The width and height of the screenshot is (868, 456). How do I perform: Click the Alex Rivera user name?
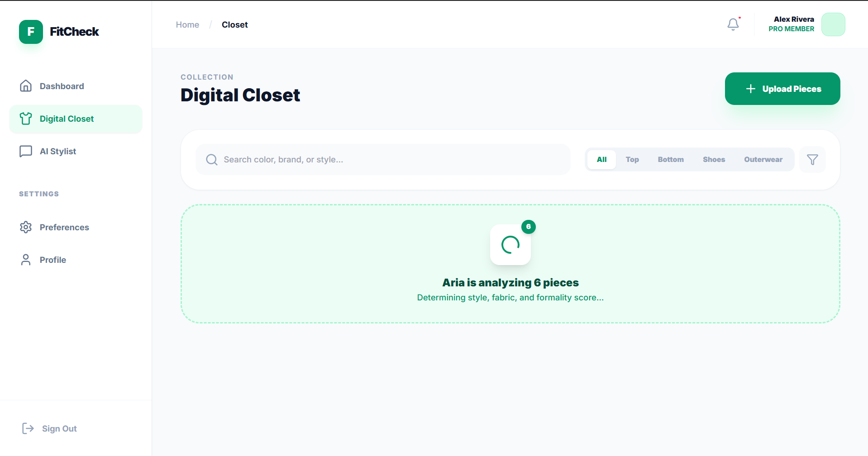[794, 19]
